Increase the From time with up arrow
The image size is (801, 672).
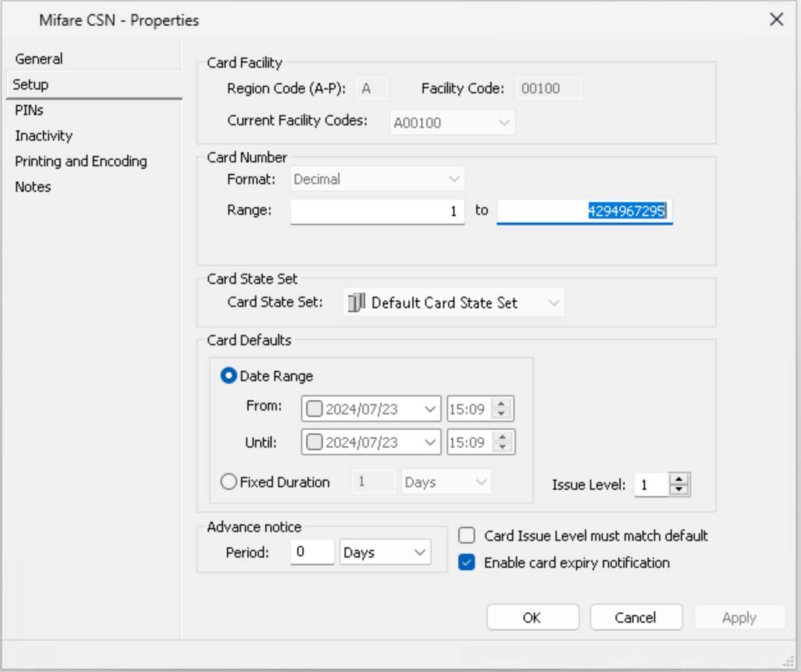(x=502, y=403)
